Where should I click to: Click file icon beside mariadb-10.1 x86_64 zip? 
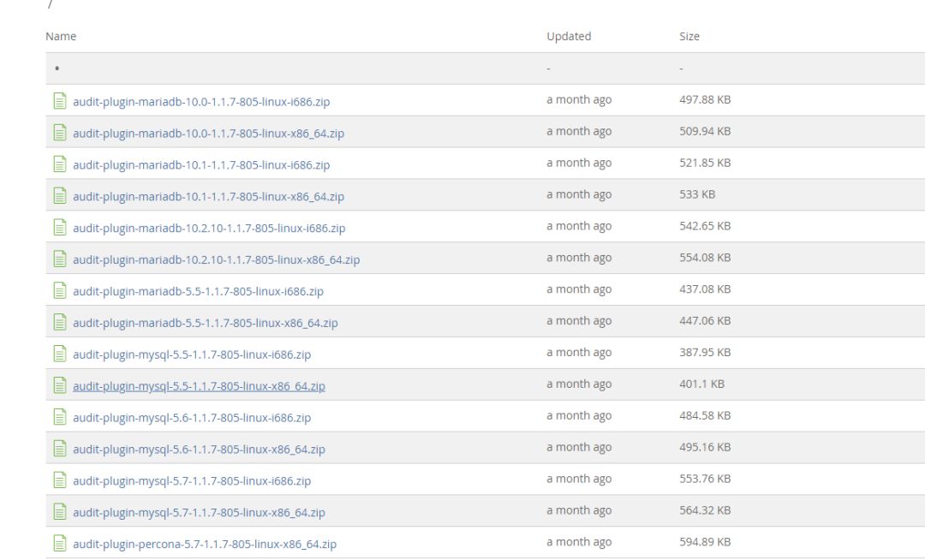(60, 196)
